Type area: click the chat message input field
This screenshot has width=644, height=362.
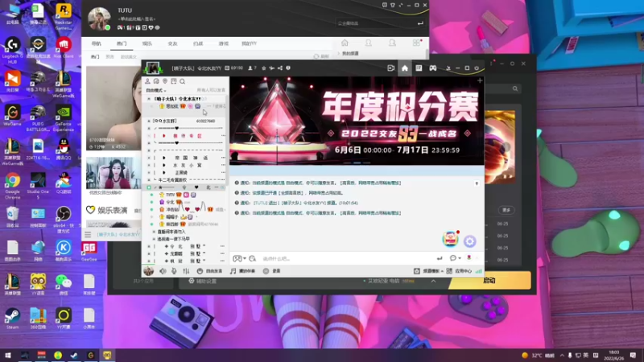[x=347, y=258]
